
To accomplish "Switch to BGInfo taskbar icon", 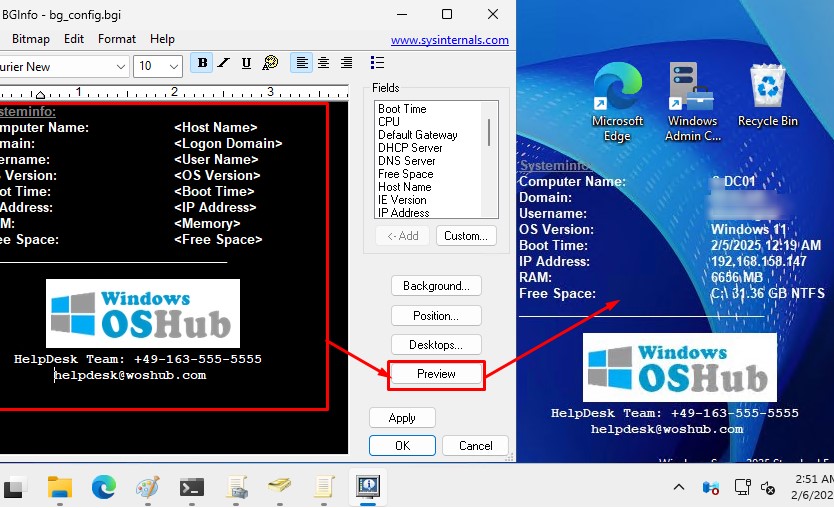I will click(368, 487).
